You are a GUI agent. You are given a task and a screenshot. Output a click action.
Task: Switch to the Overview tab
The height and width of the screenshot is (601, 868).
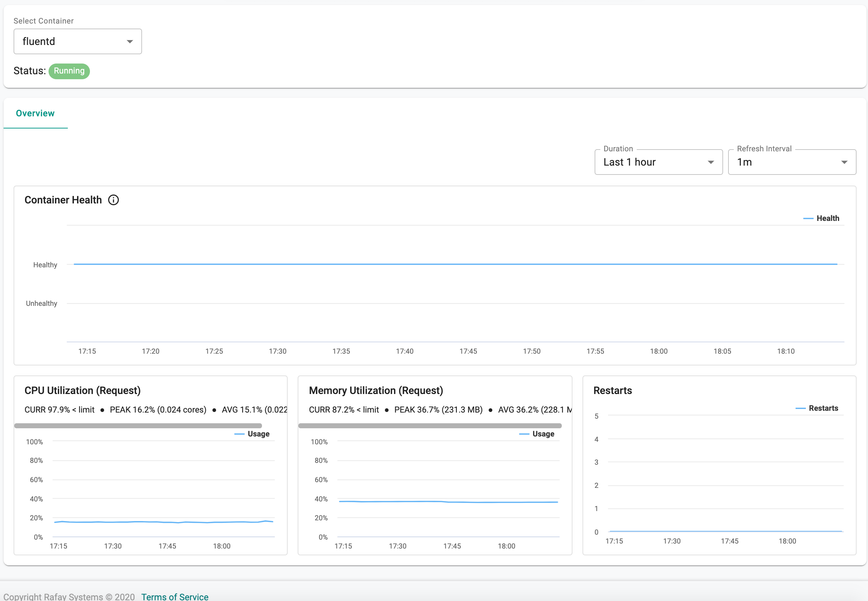tap(35, 113)
